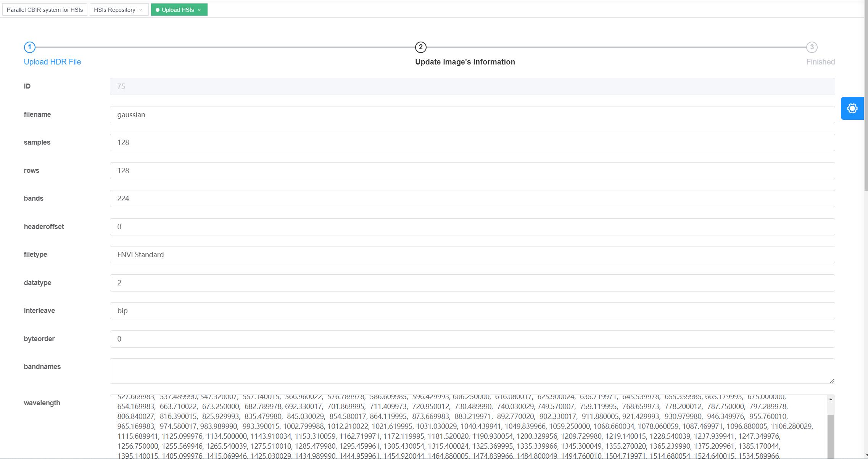Close the HSIs Repository tab

pyautogui.click(x=140, y=10)
